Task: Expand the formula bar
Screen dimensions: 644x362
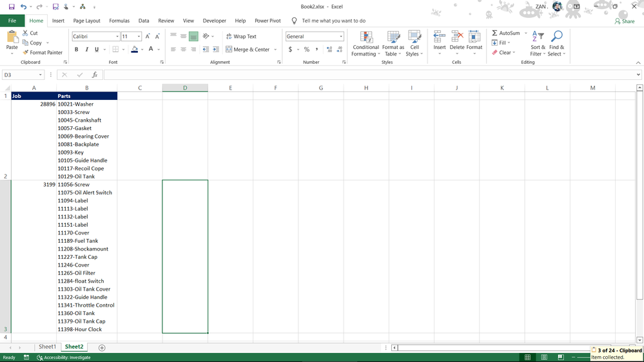Action: (x=638, y=75)
